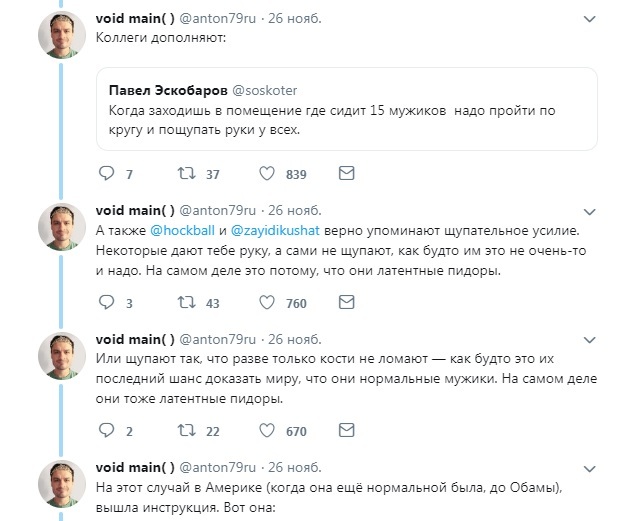Viewport: 637px width, 521px height.
Task: Send the second tweet via message icon
Action: click(x=346, y=303)
